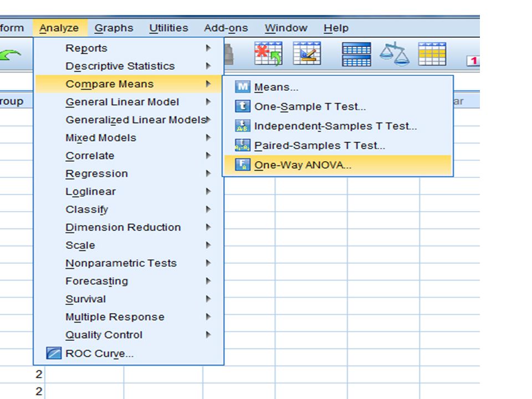Image resolution: width=532 pixels, height=399 pixels.
Task: Select ROC Curve... menu entry
Action: (x=129, y=353)
